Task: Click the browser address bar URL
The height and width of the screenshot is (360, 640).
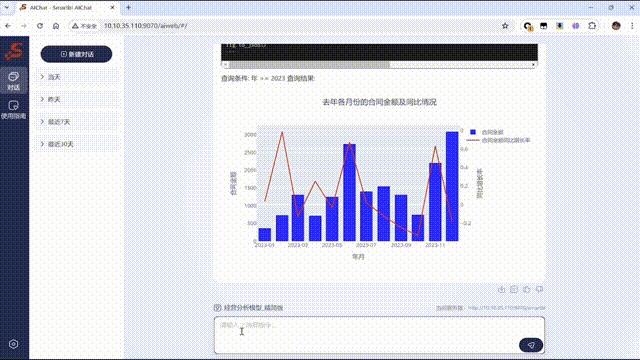Action: click(146, 26)
